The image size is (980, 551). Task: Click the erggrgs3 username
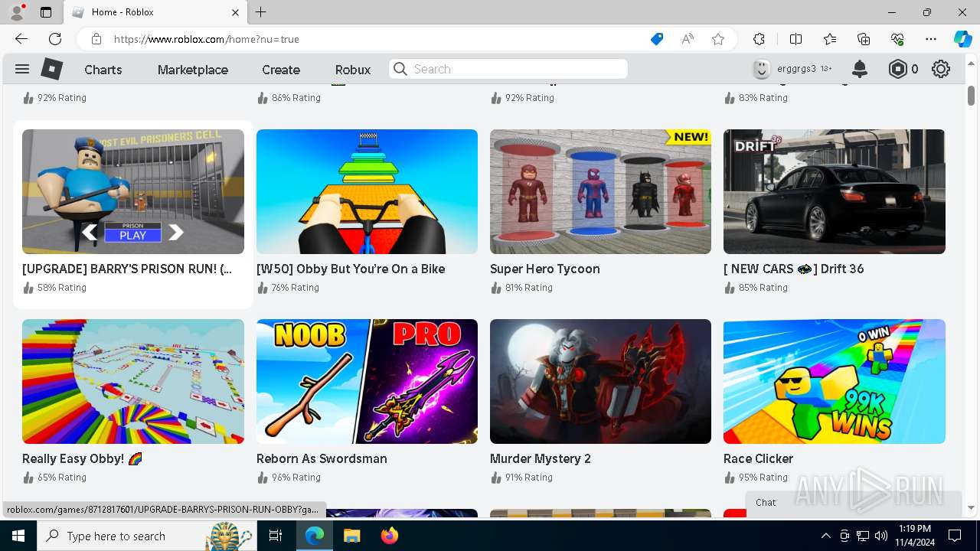(796, 69)
